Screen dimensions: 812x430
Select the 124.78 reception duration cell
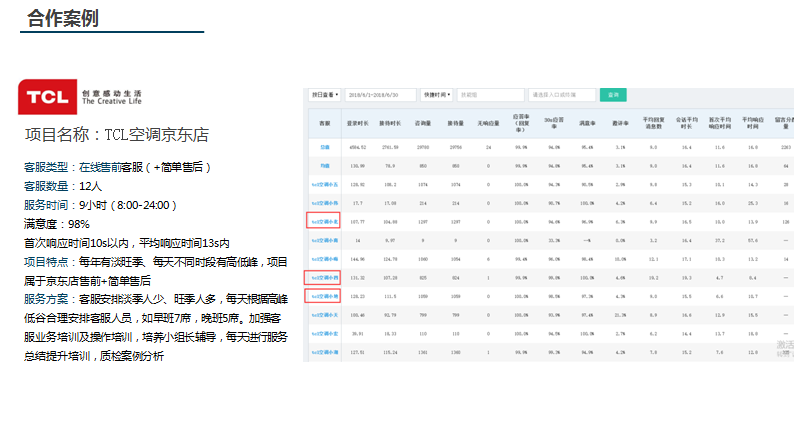(x=390, y=260)
